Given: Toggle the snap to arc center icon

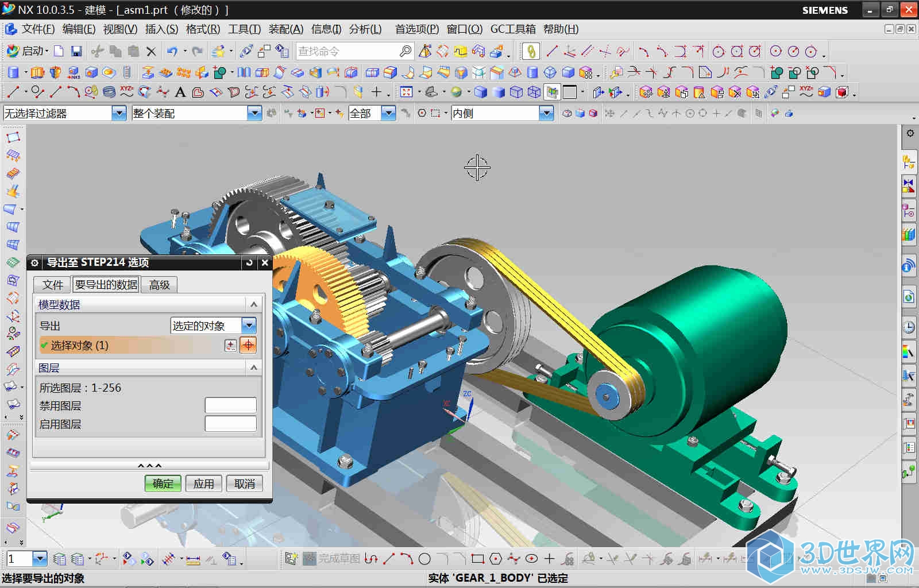Looking at the screenshot, I should point(690,113).
